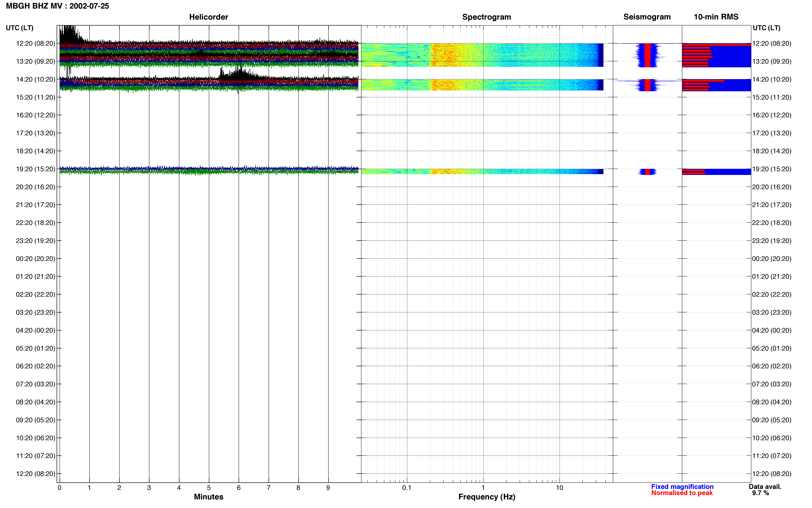Click the left '00:20 (20:20)' time label
The height and width of the screenshot is (508, 812).
click(36, 259)
